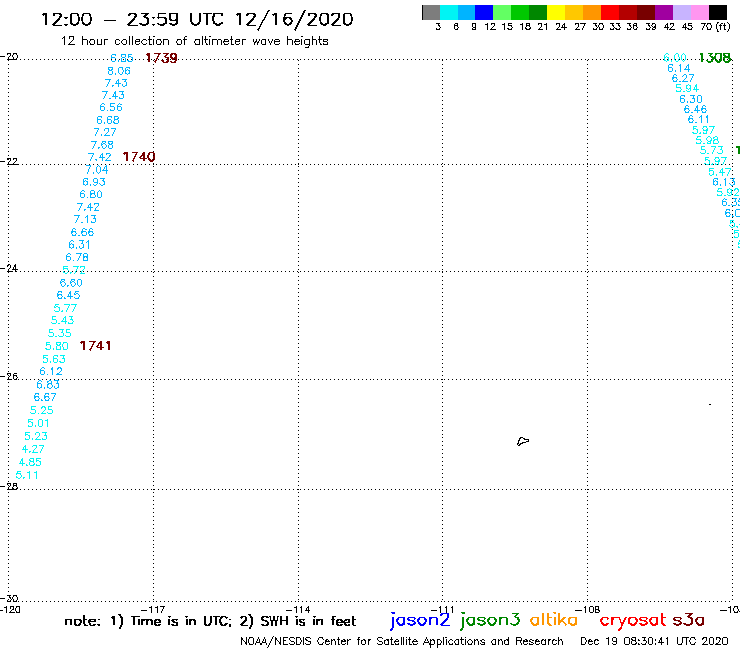Click the wave height value '6.00'
This screenshot has height=650, width=740.
click(x=675, y=58)
